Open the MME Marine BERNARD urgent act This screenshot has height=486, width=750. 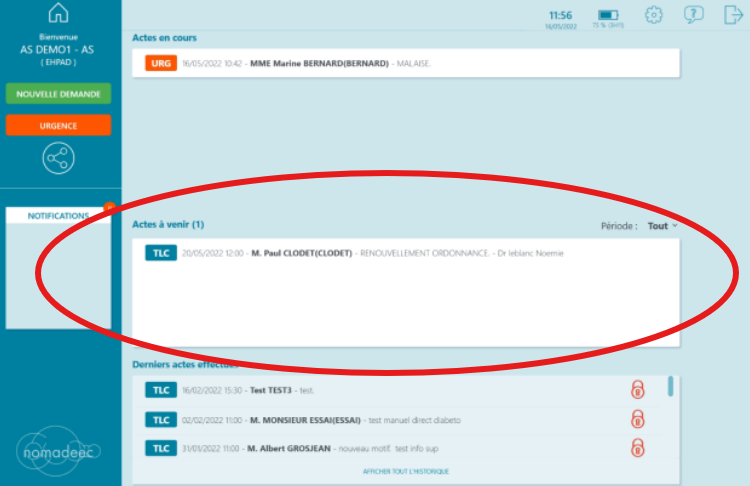pyautogui.click(x=406, y=63)
